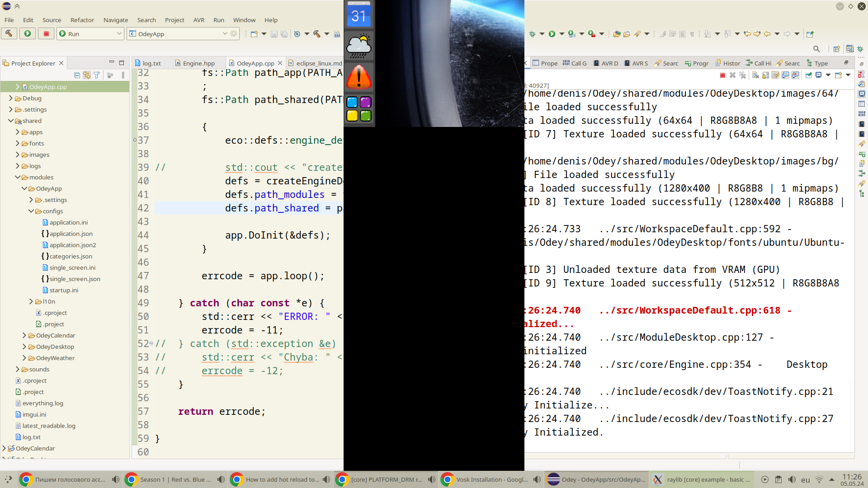This screenshot has height=488, width=868.
Task: Toggle Link with Editor in Project Explorer
Action: [x=86, y=75]
